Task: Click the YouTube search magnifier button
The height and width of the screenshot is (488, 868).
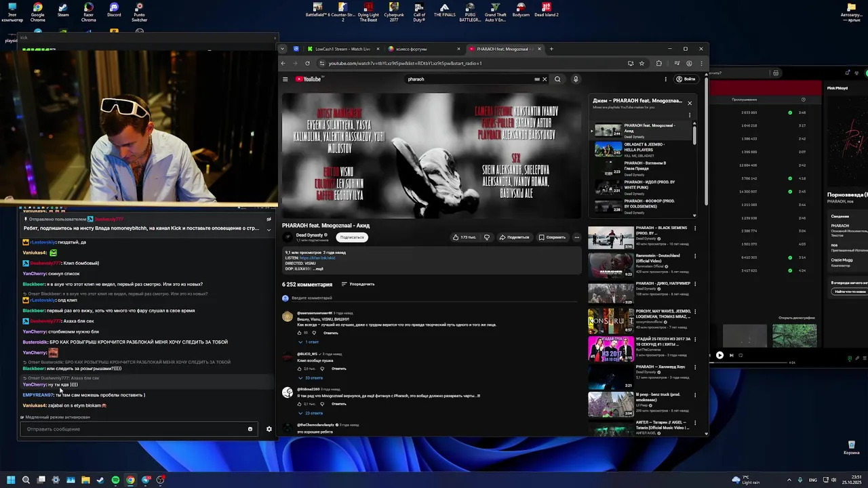Action: 557,79
